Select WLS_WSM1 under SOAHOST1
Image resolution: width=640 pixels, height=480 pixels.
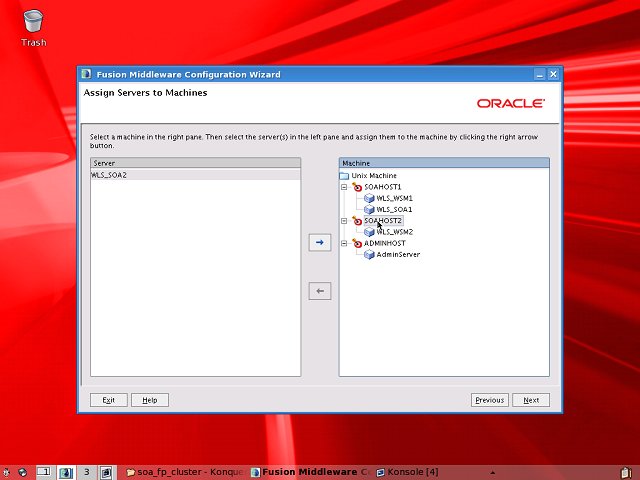pos(394,198)
